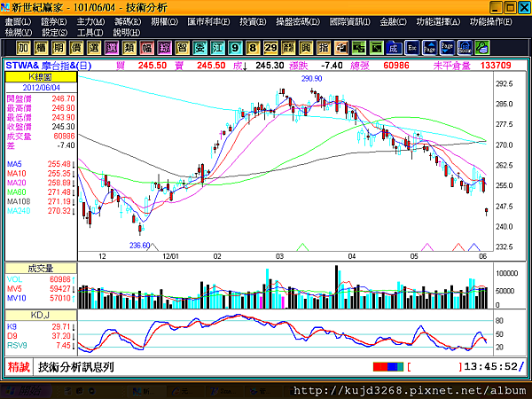532x399 pixels.
Task: Click the green single-window expand icon
Action: click(x=376, y=48)
